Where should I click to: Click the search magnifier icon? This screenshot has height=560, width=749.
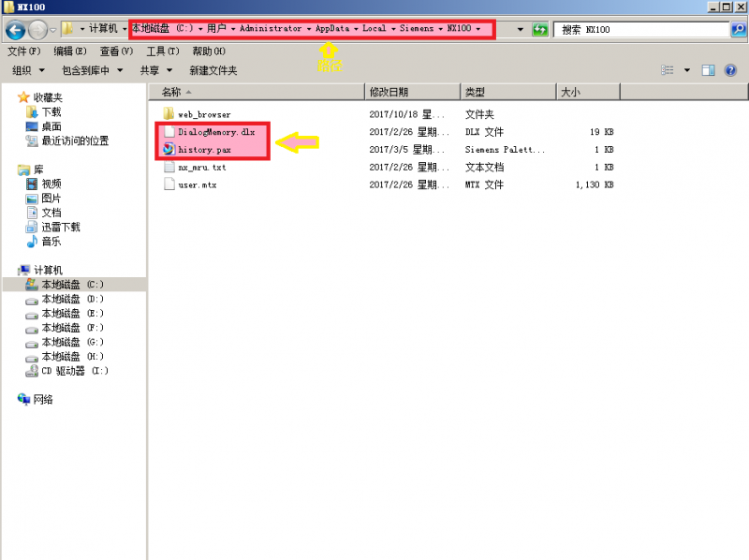(738, 30)
